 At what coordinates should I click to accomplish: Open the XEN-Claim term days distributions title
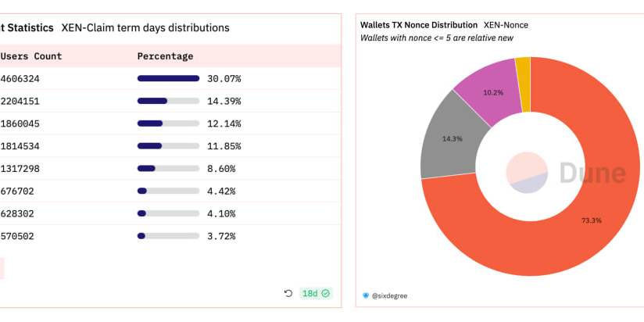point(145,27)
